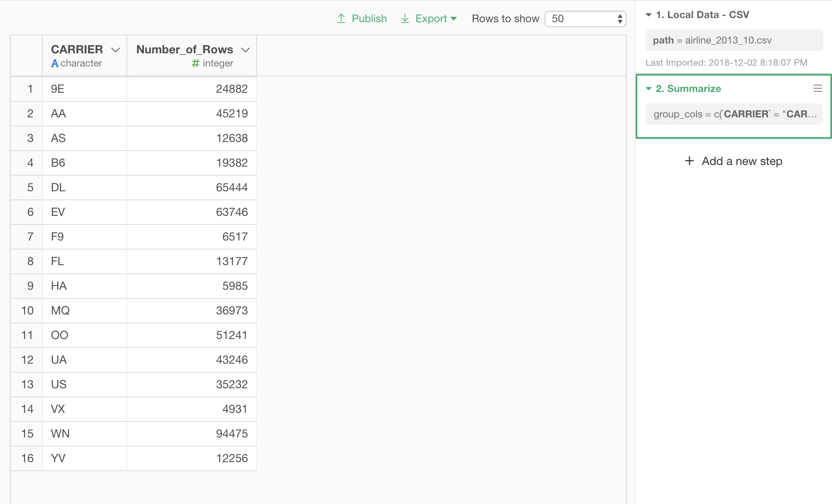832x504 pixels.
Task: Click the integer hash icon under Number_of_Rows
Action: point(195,64)
